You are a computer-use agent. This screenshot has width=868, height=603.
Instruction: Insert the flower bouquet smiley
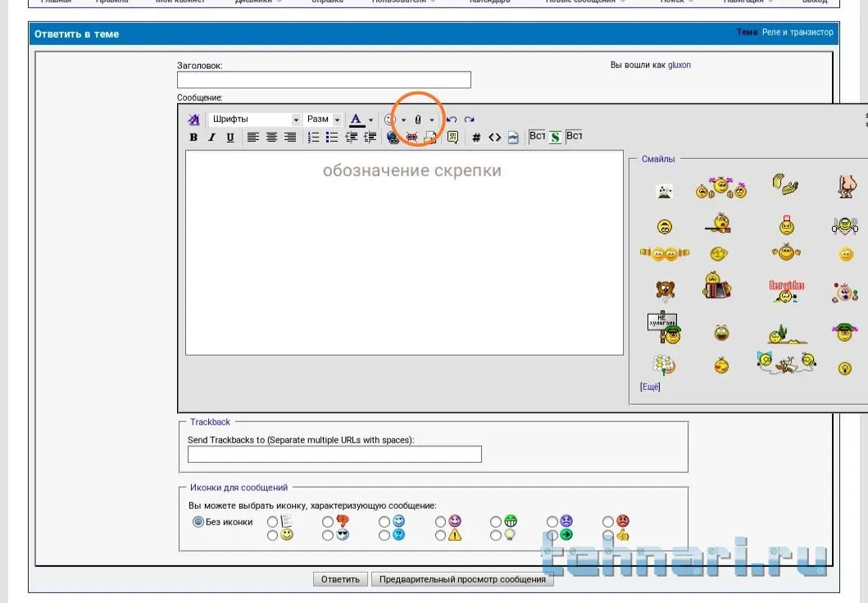[x=664, y=365]
